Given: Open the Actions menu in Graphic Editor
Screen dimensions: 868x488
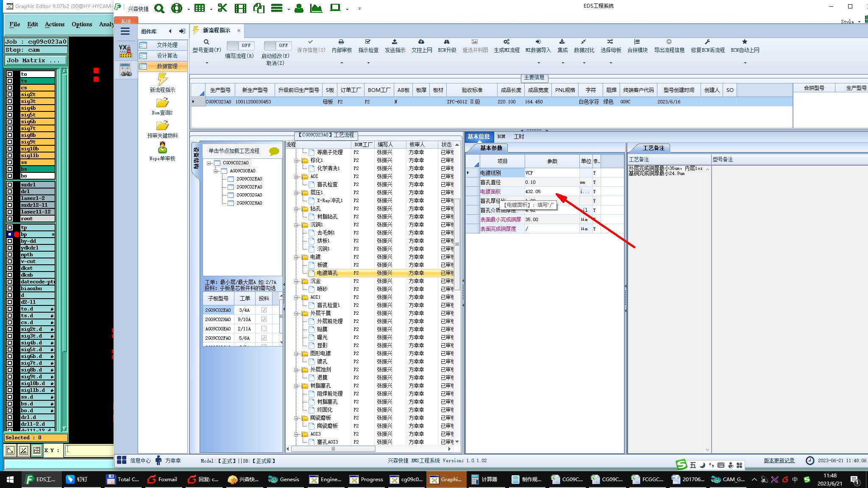Looking at the screenshot, I should pos(55,24).
